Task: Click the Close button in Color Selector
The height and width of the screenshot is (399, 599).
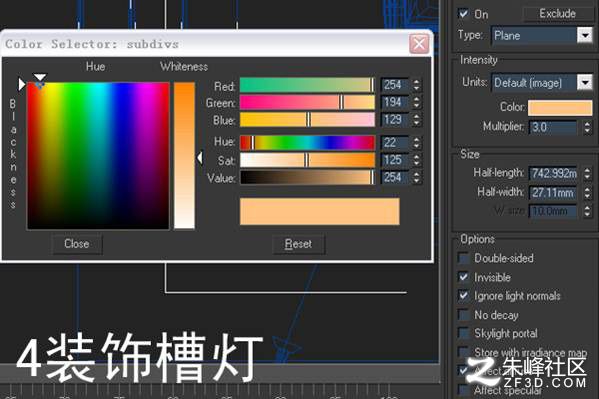Action: tap(77, 244)
